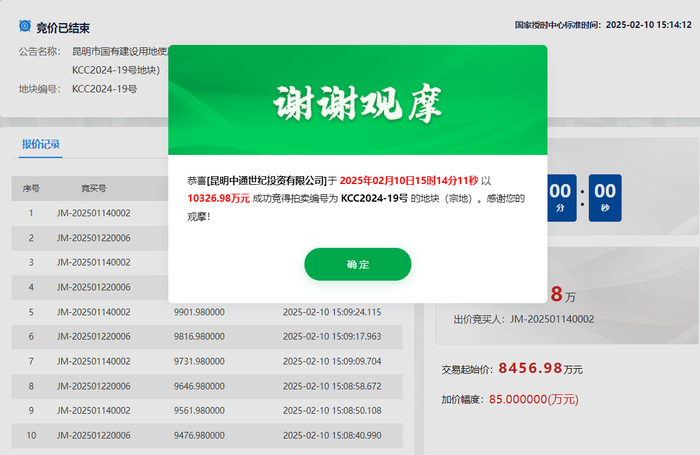Click the 地块编号 value KCC2024-19号
700x455 pixels.
[104, 89]
